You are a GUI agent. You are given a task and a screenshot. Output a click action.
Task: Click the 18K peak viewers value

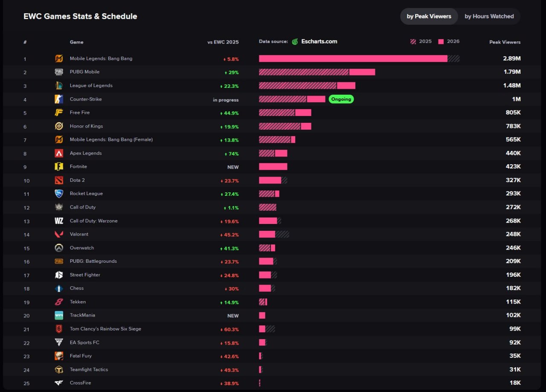[x=515, y=383]
